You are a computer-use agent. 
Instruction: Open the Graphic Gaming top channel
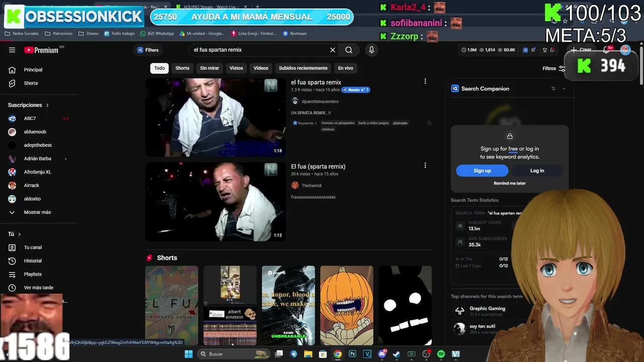(487, 309)
